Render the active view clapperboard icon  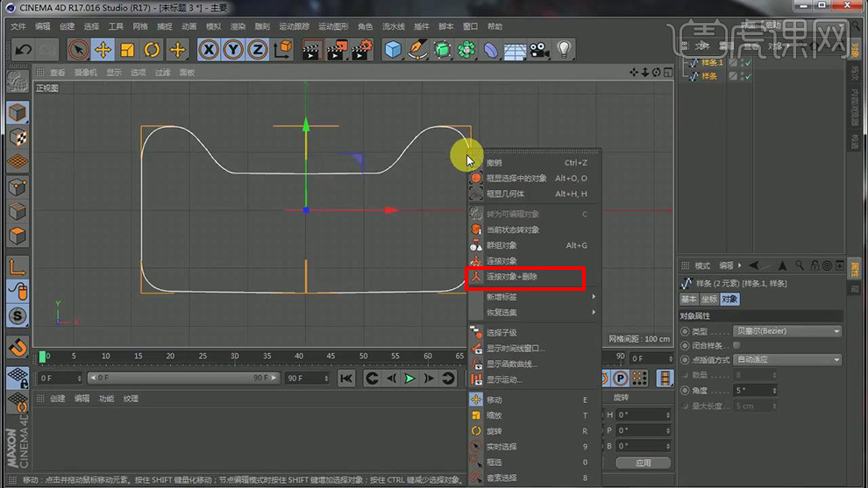[x=312, y=50]
